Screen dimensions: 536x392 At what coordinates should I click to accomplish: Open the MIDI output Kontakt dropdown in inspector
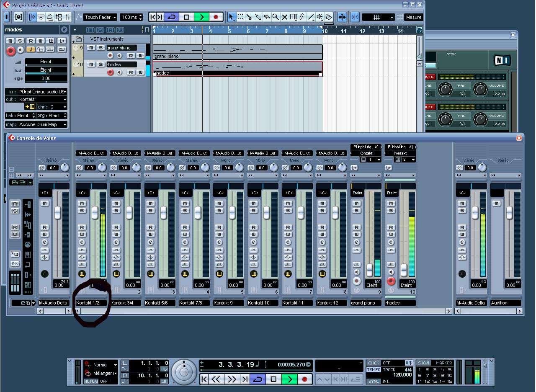click(42, 99)
